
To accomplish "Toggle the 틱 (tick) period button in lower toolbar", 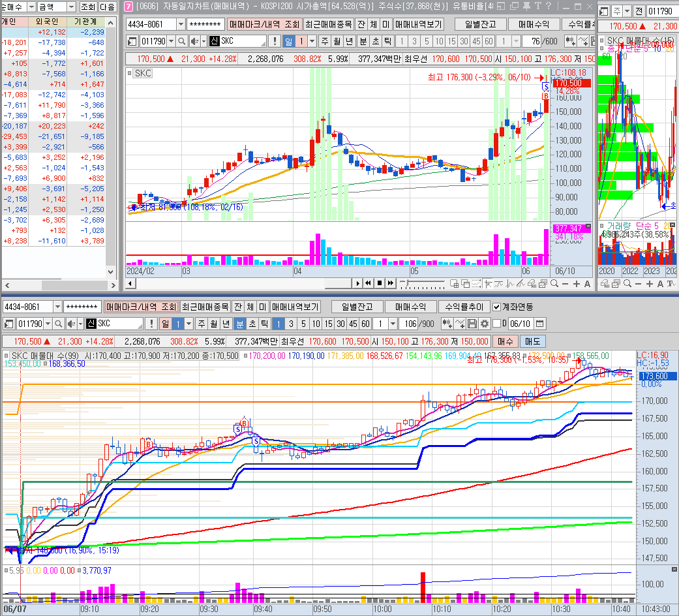I will [265, 324].
